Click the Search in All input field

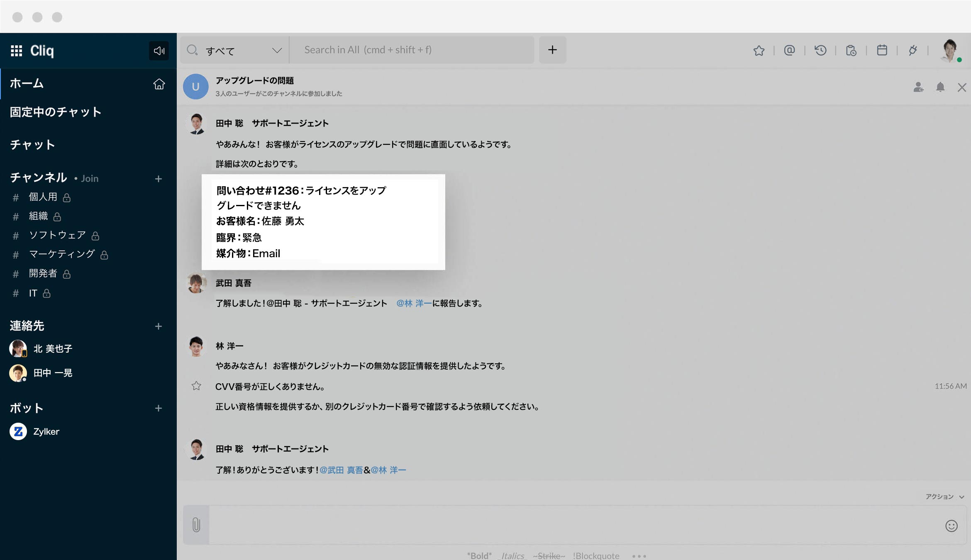(411, 50)
